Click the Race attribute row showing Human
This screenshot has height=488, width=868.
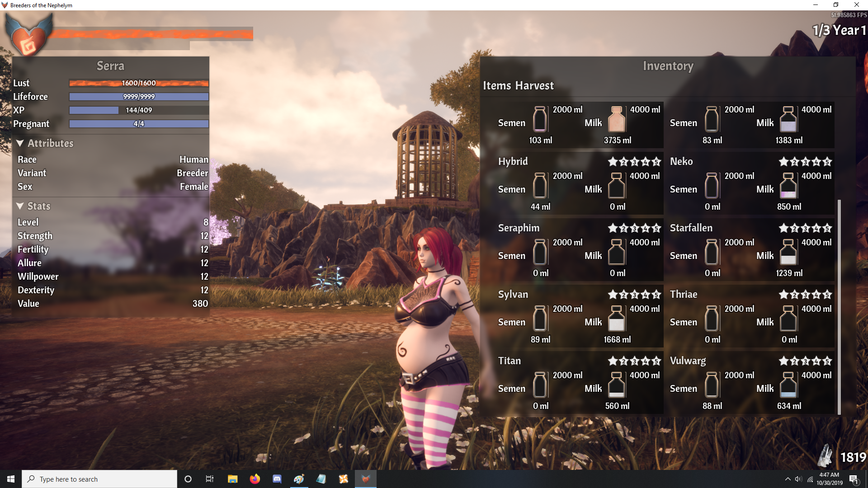113,160
